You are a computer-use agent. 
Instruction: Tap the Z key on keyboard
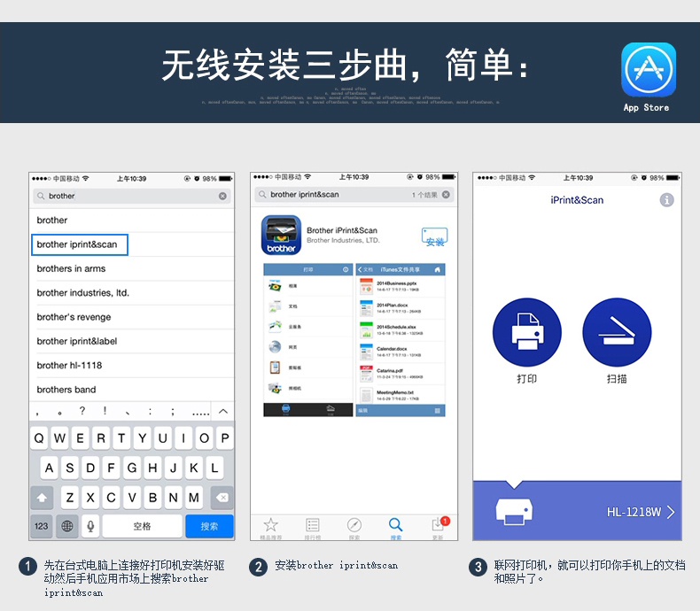(x=70, y=498)
